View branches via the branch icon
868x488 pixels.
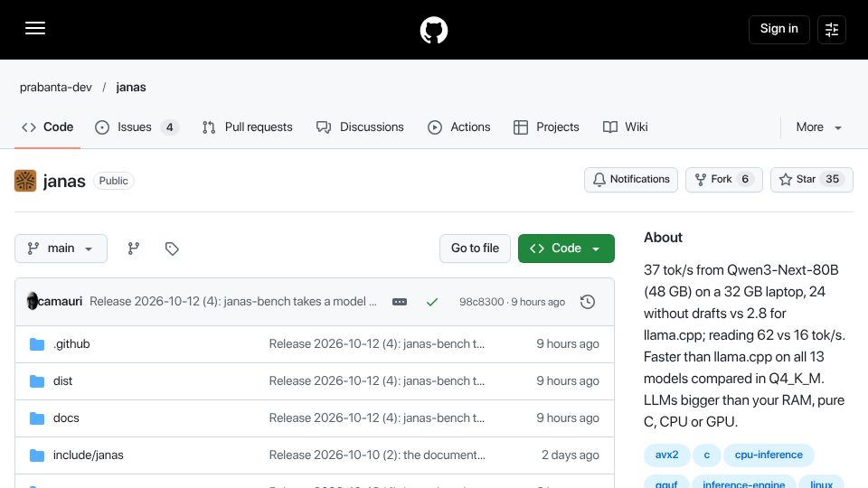(134, 249)
